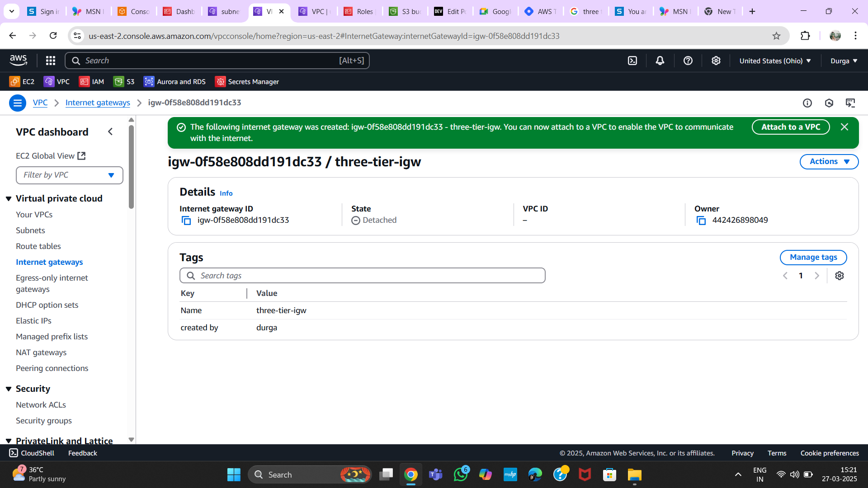Open the notifications bell
Image resolution: width=868 pixels, height=488 pixels.
[660, 61]
